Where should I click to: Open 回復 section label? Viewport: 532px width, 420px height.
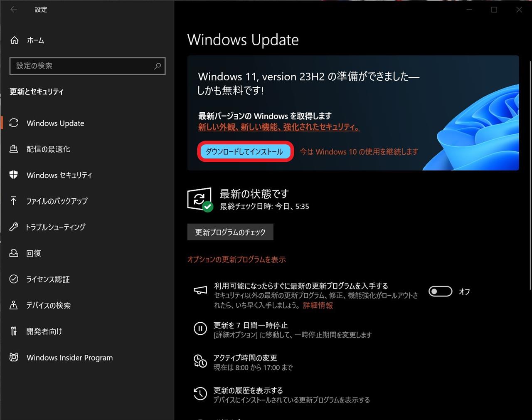[34, 253]
